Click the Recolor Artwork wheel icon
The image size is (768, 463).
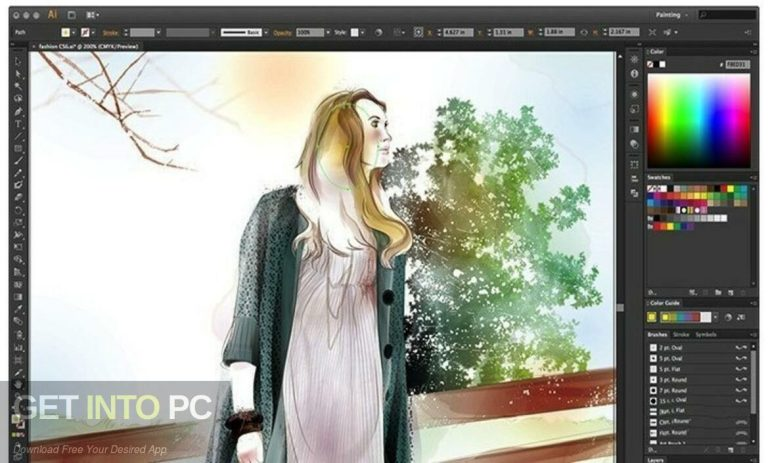click(x=379, y=32)
